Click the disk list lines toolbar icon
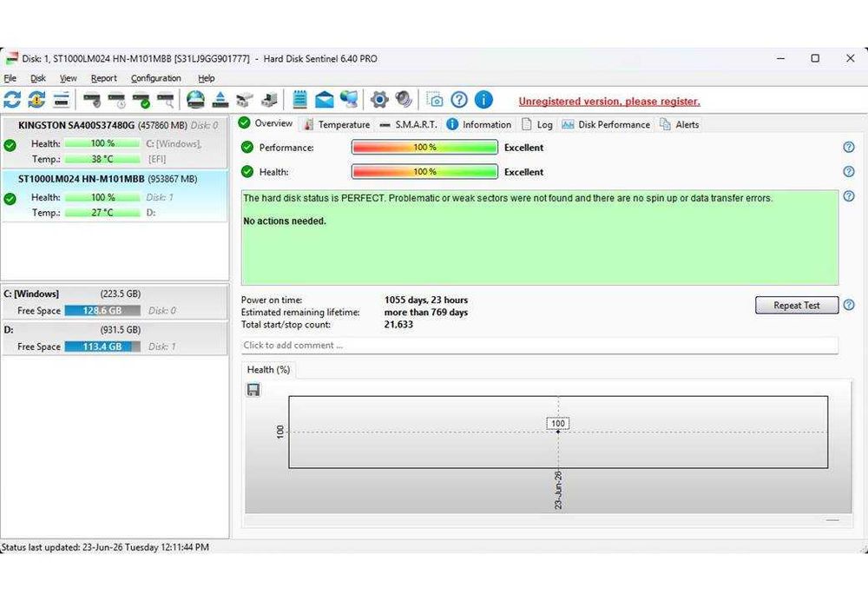Image resolution: width=868 pixels, height=601 pixels. click(x=62, y=100)
